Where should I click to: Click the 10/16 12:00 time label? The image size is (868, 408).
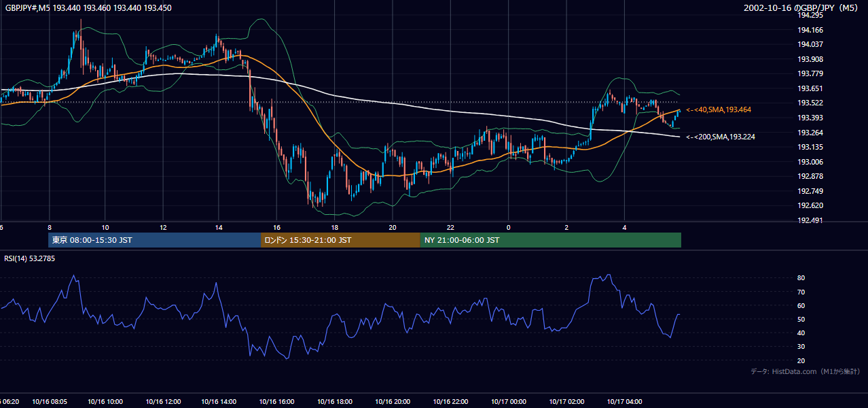click(x=164, y=402)
